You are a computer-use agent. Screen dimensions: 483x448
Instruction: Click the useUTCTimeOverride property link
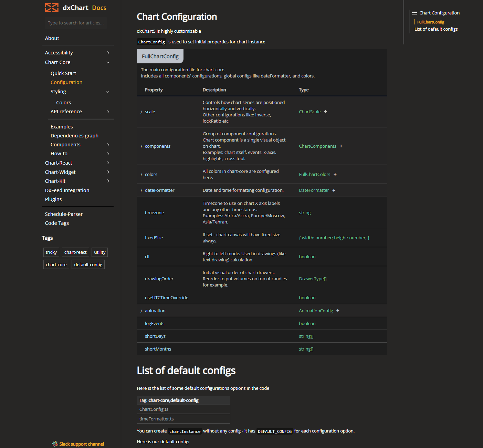167,298
